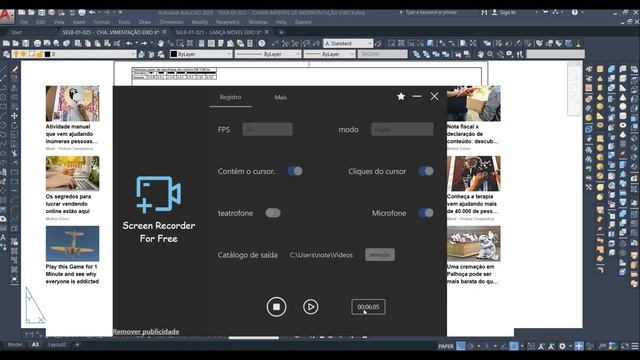Switch to the Model layout tab
The height and width of the screenshot is (360, 640).
(15, 344)
